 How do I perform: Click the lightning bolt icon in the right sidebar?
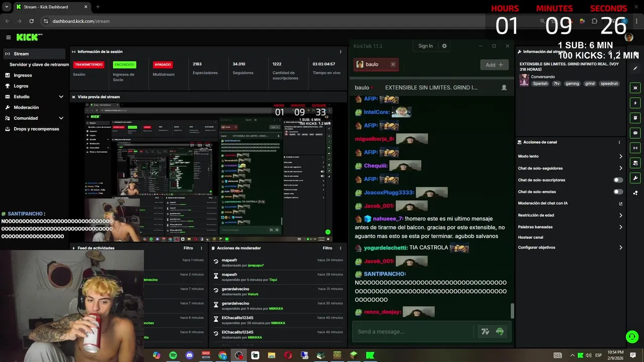[635, 103]
